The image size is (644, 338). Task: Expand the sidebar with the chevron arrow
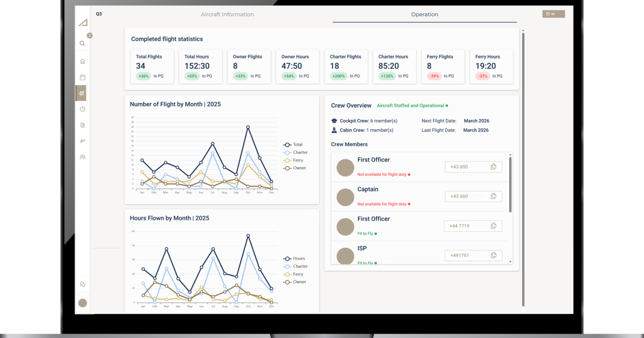pos(90,35)
